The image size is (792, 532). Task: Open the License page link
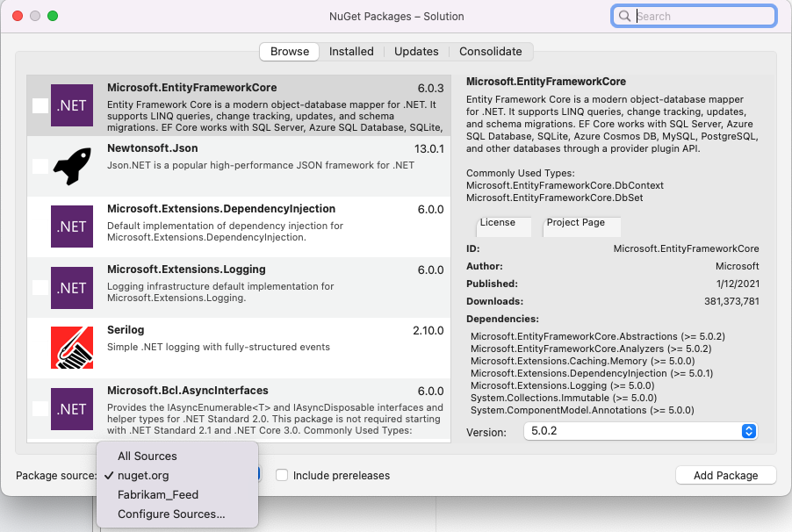[503, 226]
